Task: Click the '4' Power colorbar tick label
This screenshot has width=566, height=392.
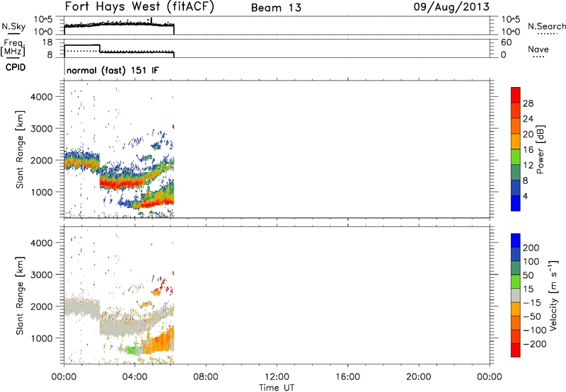Action: 525,196
